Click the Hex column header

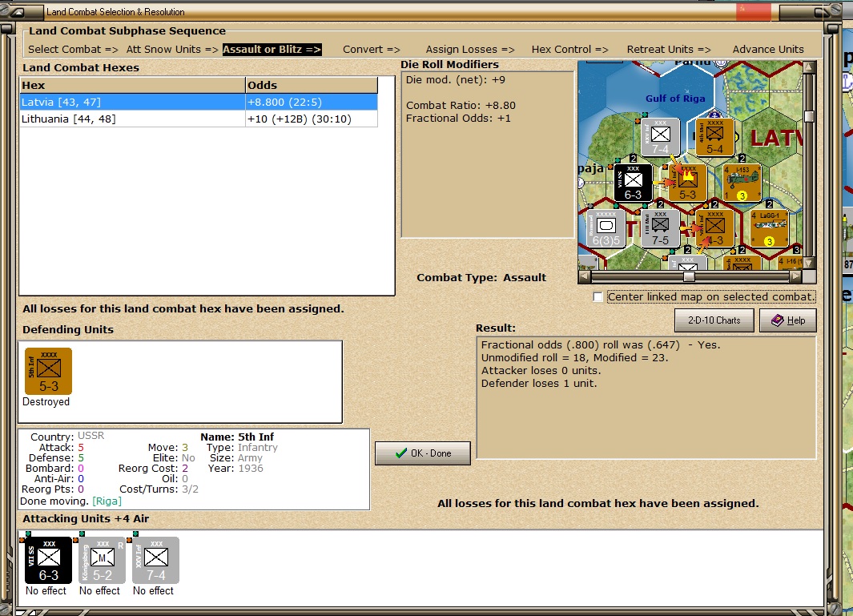pos(132,86)
